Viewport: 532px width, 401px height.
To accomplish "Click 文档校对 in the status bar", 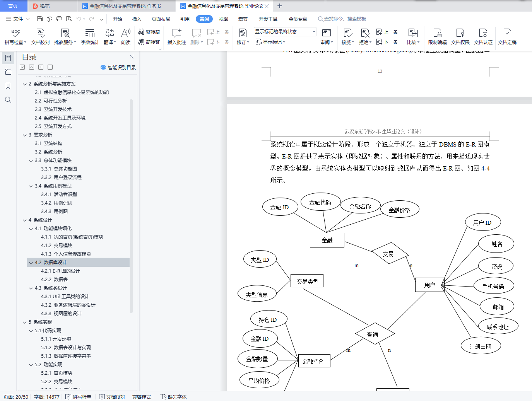I will 112,397.
